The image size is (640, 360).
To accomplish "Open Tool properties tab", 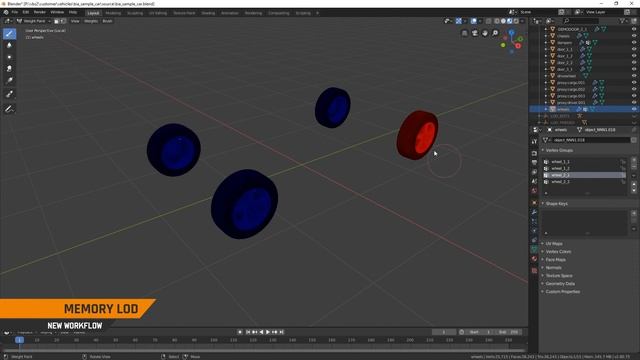I will point(534,141).
